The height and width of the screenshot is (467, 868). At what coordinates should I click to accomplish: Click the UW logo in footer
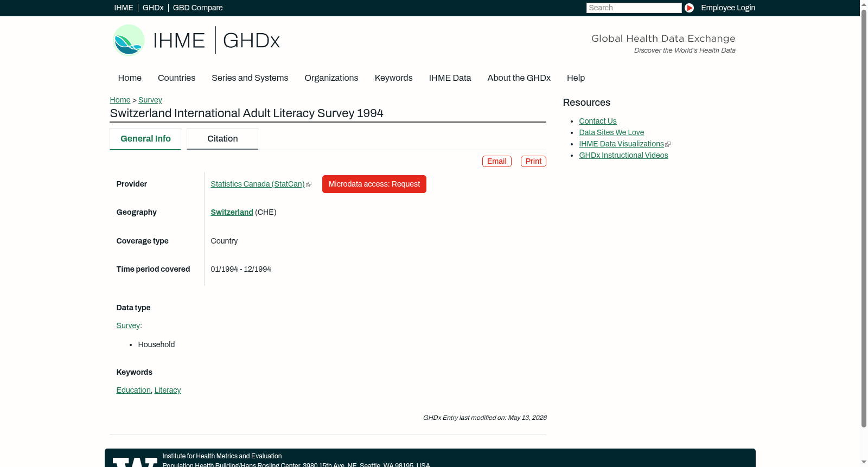click(x=135, y=462)
